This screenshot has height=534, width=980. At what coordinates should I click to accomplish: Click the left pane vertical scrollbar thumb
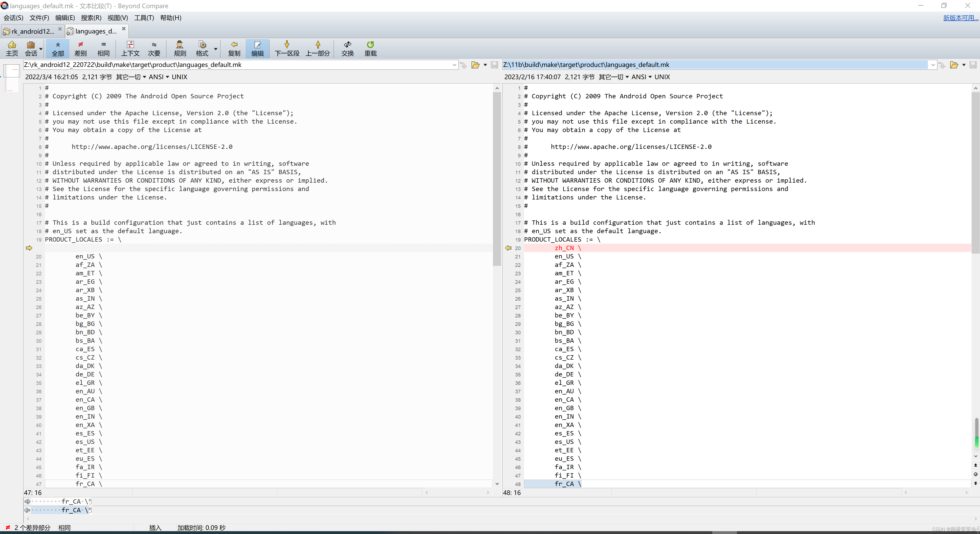click(x=497, y=179)
